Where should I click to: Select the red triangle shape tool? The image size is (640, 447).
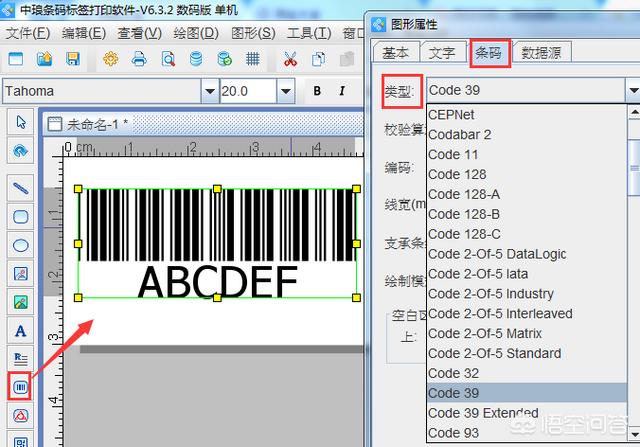(20, 416)
